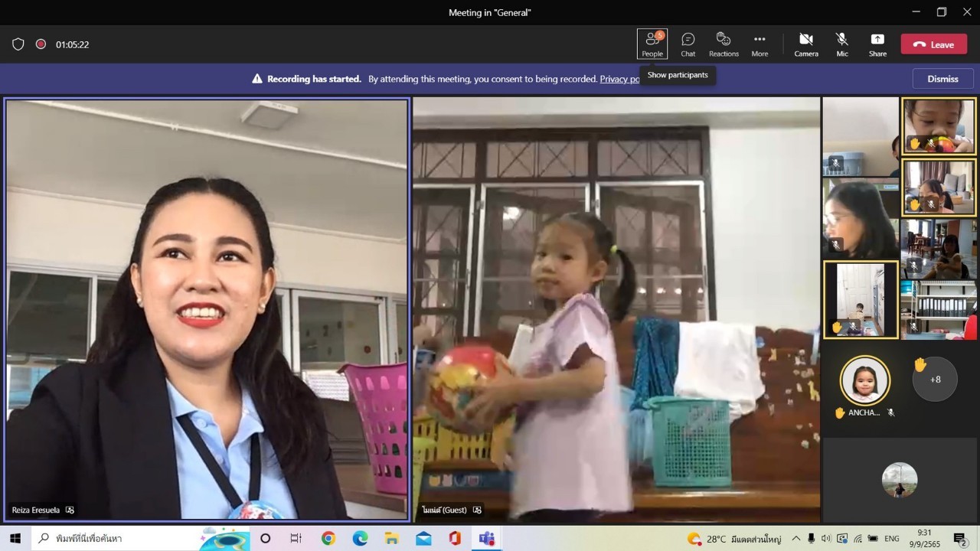Click the shield security icon
980x551 pixels.
[18, 44]
